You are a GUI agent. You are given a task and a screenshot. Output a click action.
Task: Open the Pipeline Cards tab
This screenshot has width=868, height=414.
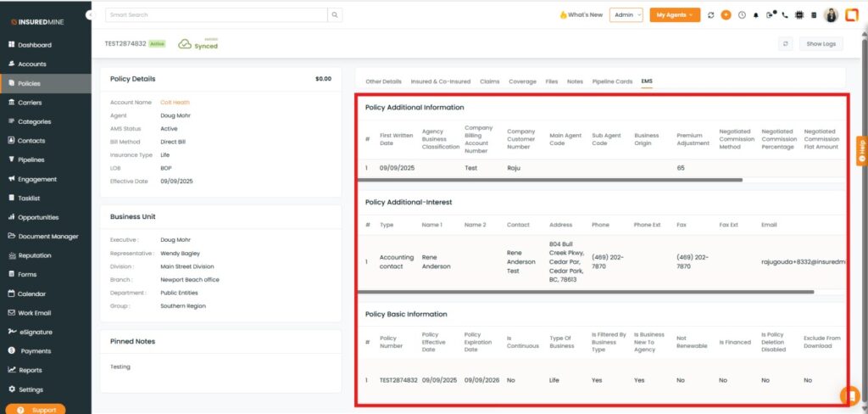pyautogui.click(x=612, y=81)
